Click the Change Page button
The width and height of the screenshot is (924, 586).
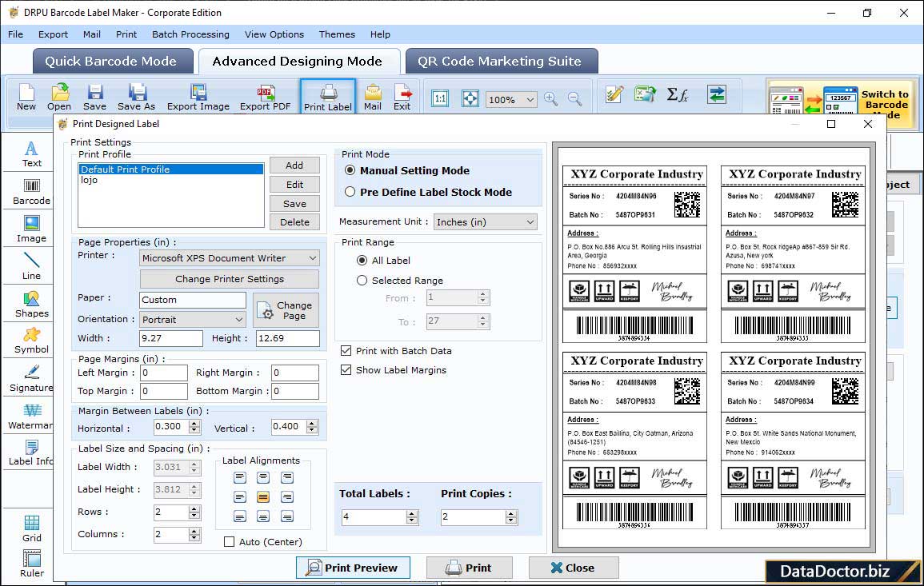(x=286, y=309)
